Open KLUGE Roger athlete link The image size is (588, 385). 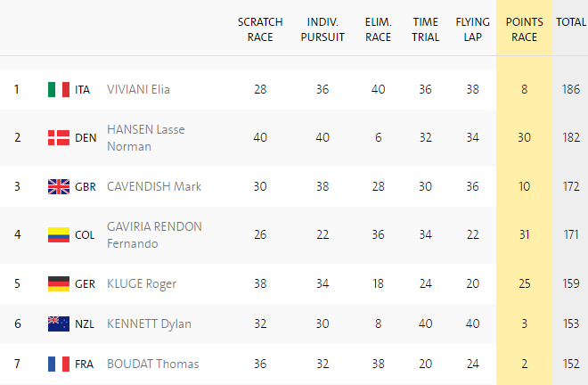[x=142, y=283]
